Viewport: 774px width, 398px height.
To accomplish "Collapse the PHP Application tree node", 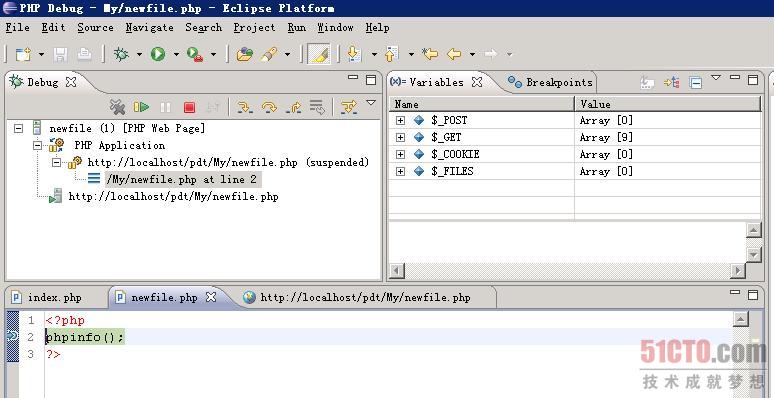I will tap(38, 145).
